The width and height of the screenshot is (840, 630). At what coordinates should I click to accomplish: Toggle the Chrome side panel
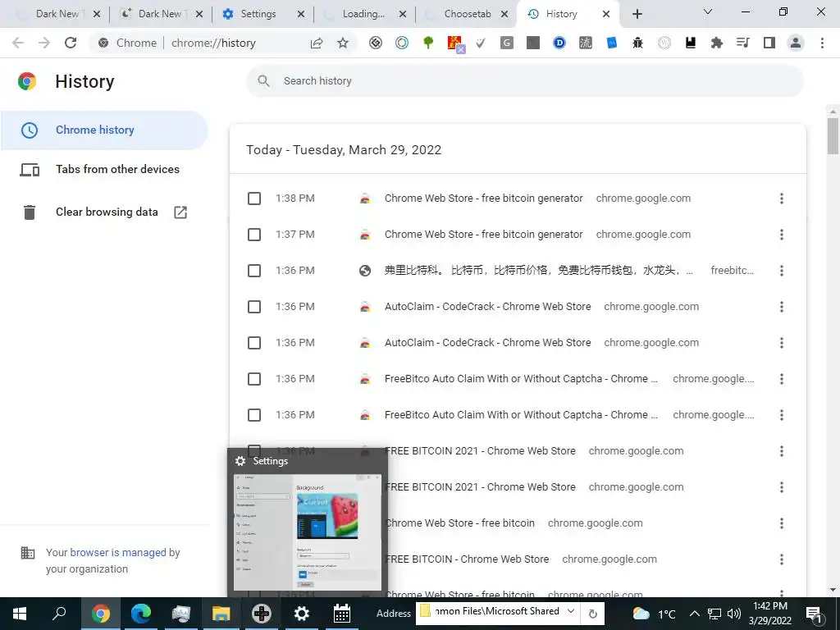[769, 43]
